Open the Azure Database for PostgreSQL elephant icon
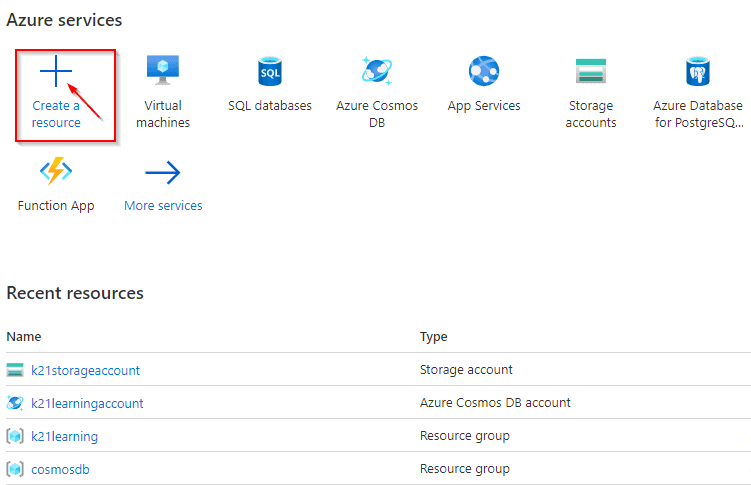 point(697,71)
